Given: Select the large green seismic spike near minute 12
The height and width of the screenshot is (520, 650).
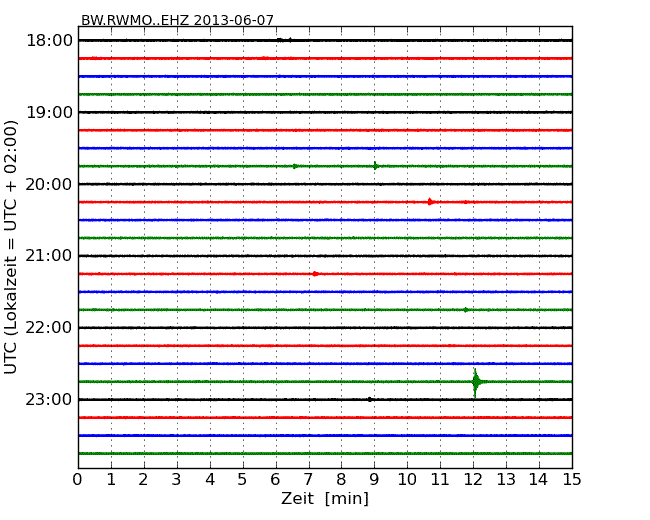Looking at the screenshot, I should click(x=476, y=382).
